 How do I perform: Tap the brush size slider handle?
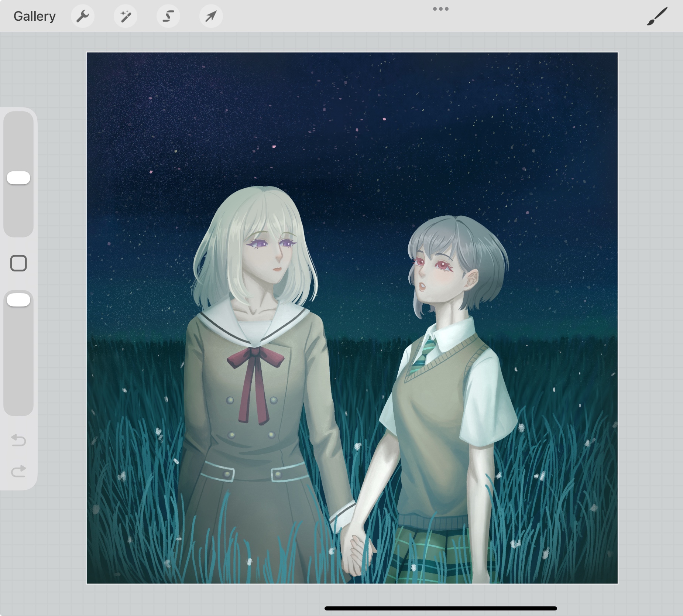click(x=18, y=178)
